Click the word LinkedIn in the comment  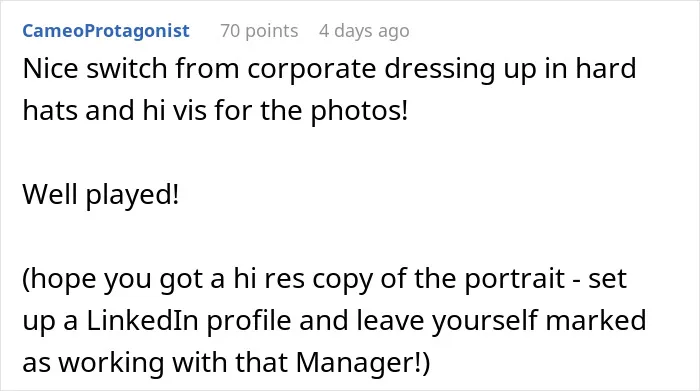142,320
